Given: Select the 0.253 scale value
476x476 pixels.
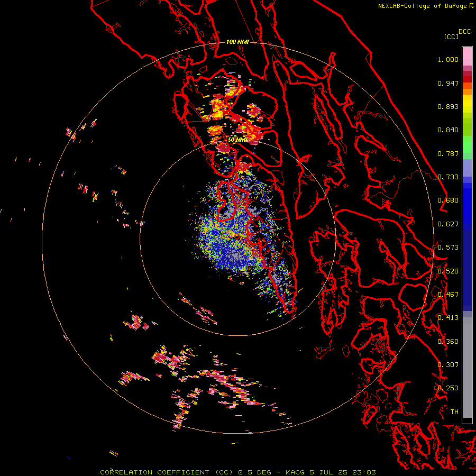Looking at the screenshot, I should point(448,388).
